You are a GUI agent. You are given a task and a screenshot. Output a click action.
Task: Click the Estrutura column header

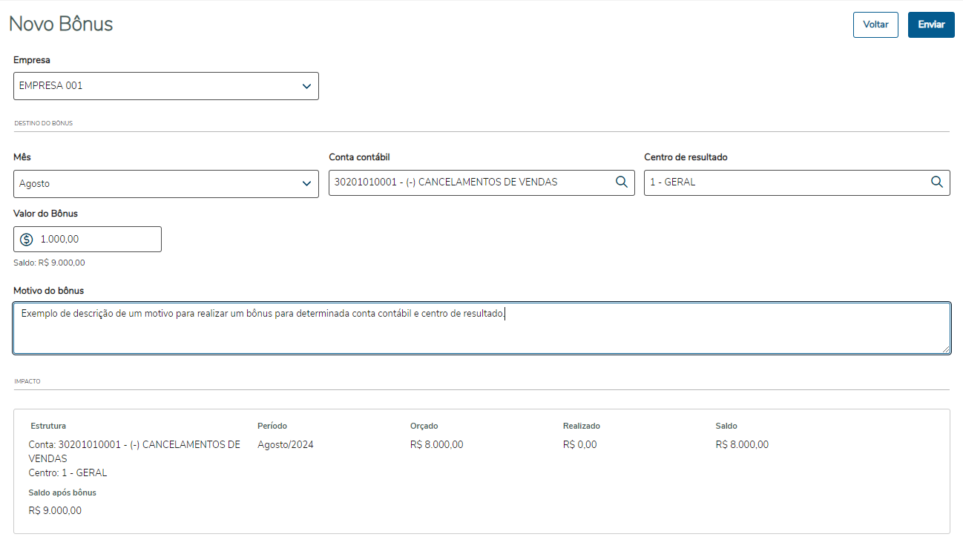(48, 426)
